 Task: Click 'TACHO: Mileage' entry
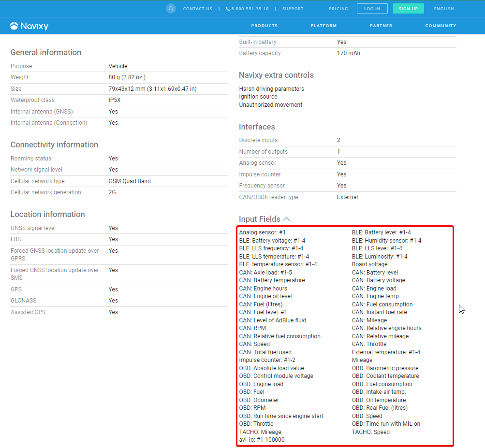[x=260, y=432]
